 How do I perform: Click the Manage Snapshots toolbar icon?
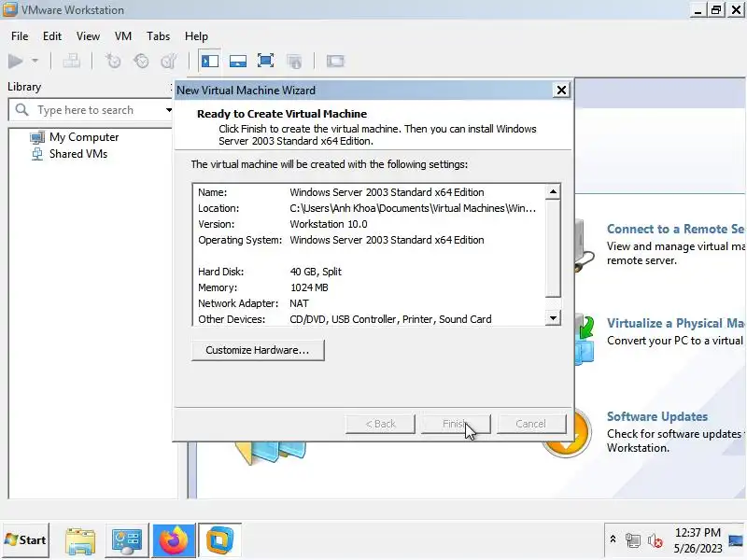[x=169, y=61]
